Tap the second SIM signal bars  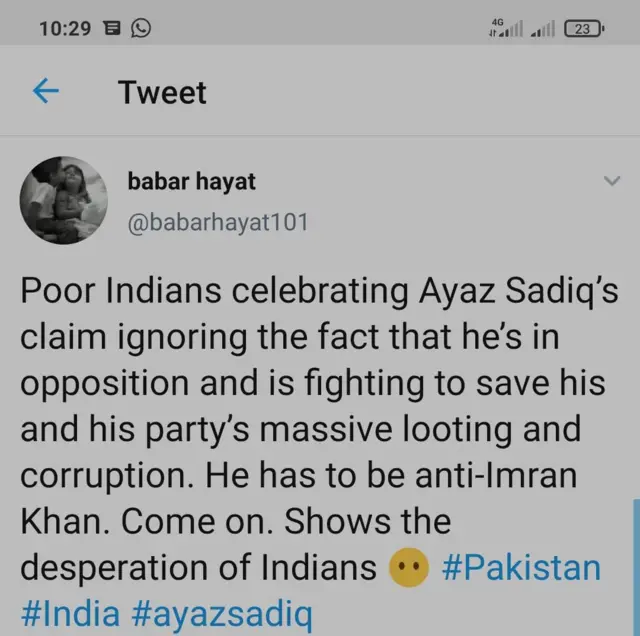tap(543, 30)
